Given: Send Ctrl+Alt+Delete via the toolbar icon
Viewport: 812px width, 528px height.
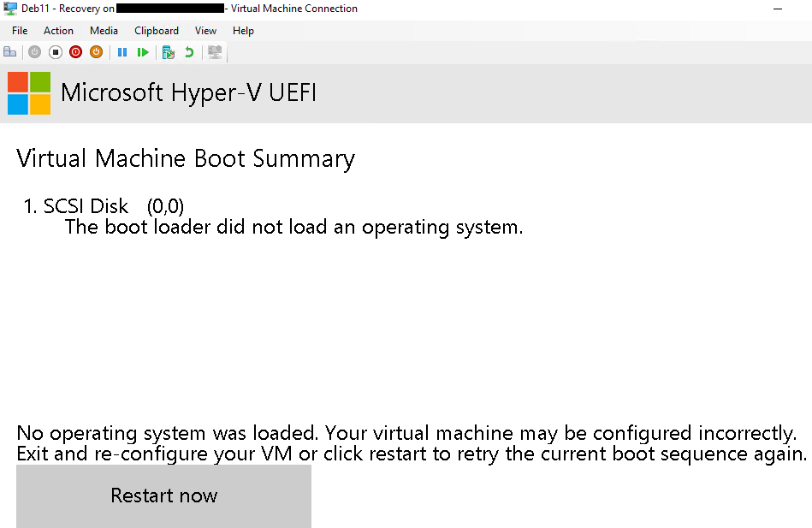Looking at the screenshot, I should 9,52.
